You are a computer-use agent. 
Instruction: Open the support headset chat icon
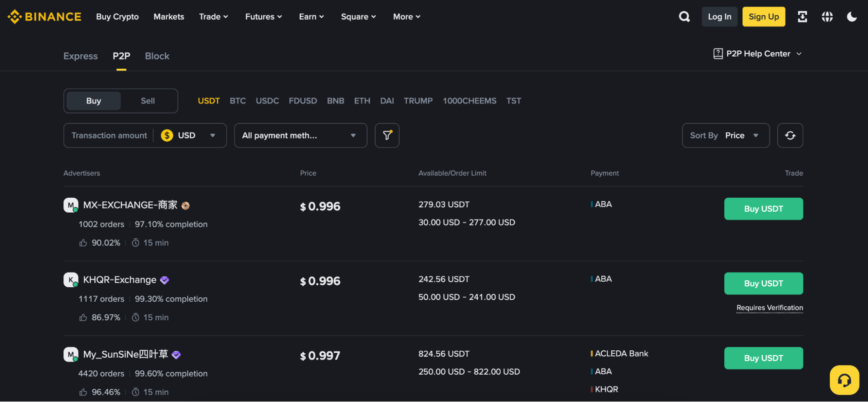[844, 380]
